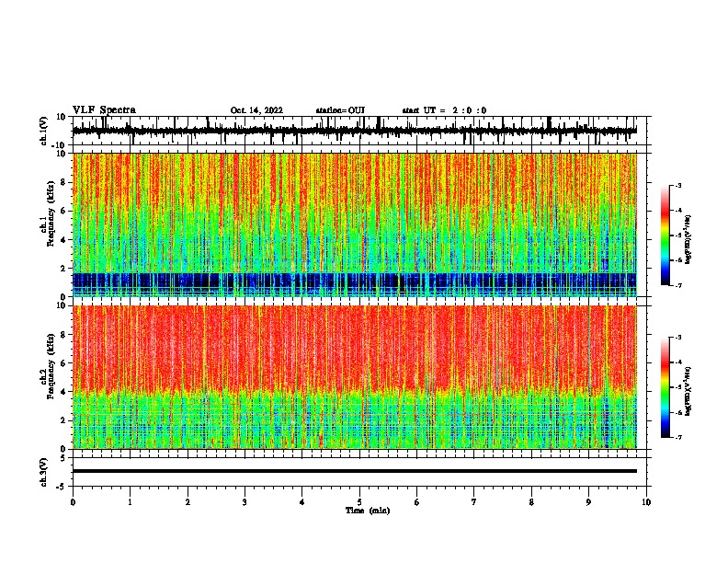The image size is (728, 563).
Task: Click the '10' tick on time axis
Action: click(646, 502)
